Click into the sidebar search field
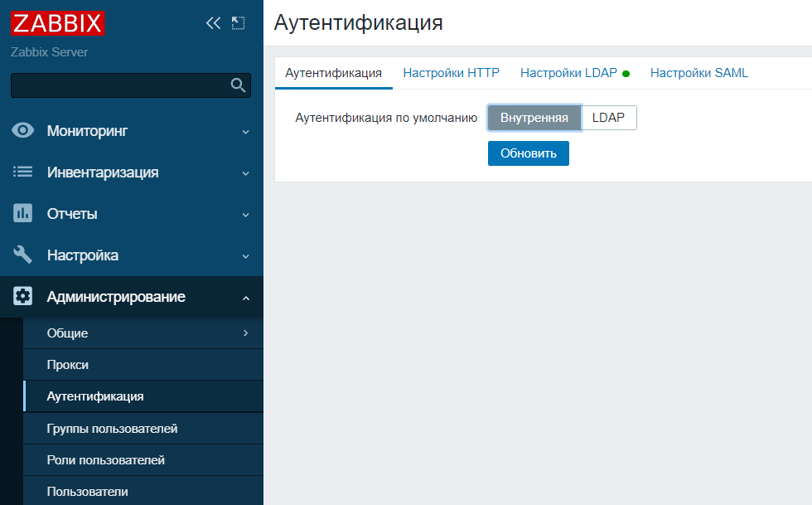The height and width of the screenshot is (505, 812). click(x=120, y=85)
